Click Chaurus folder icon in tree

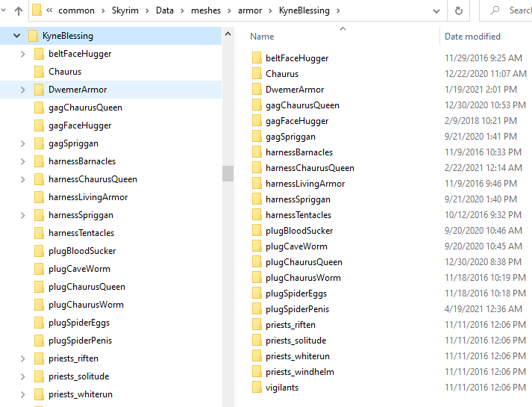pos(39,72)
